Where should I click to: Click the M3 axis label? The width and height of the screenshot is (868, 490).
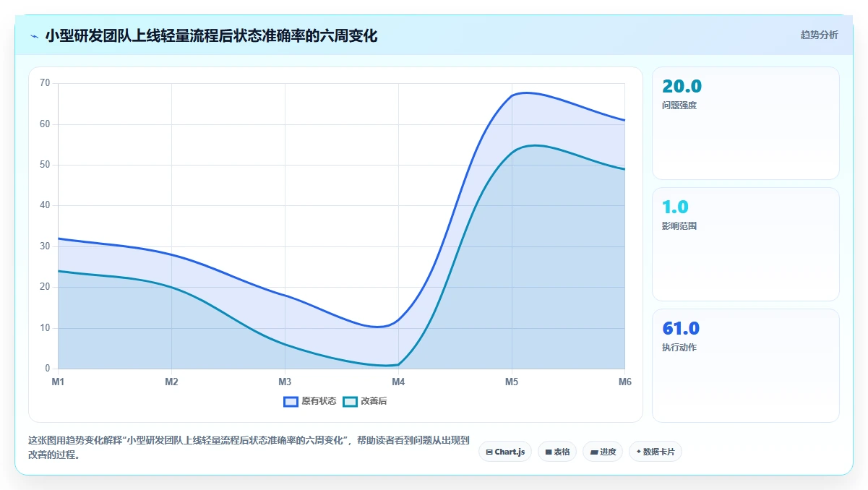click(285, 382)
